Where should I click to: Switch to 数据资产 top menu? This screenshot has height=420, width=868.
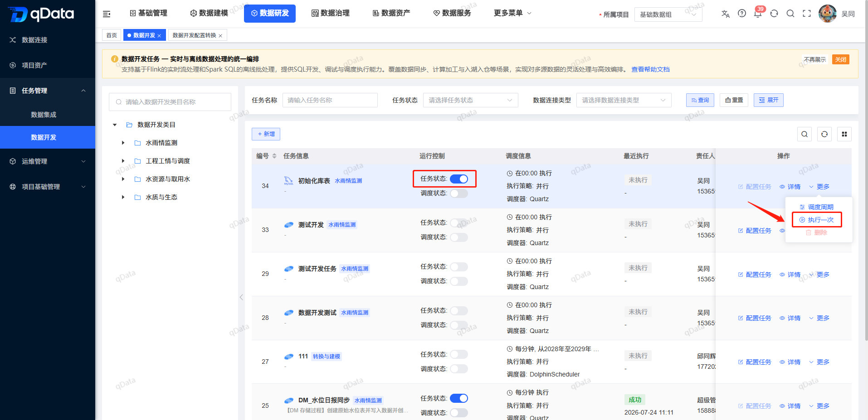click(x=391, y=13)
